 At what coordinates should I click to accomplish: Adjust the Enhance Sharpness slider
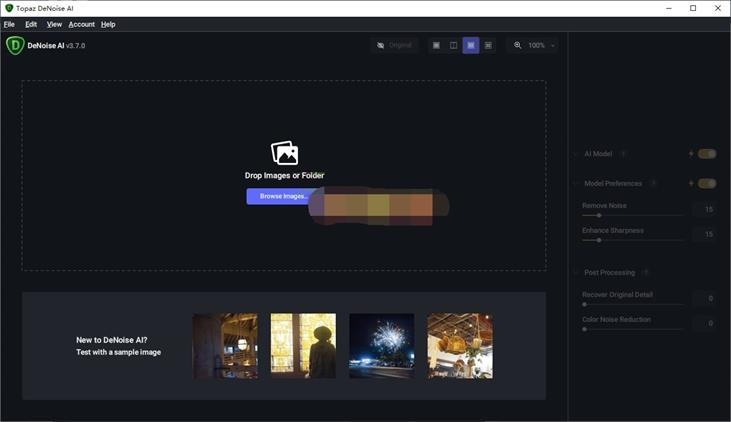[633, 240]
